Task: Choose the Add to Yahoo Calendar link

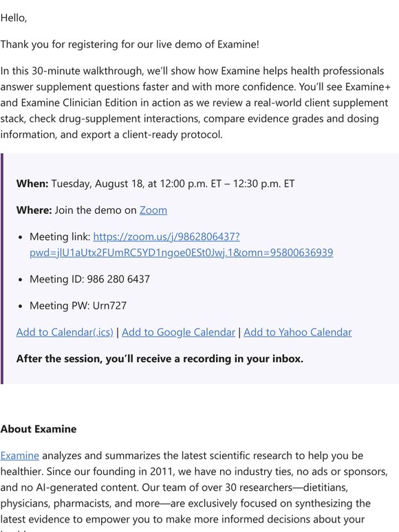Action: pyautogui.click(x=298, y=332)
